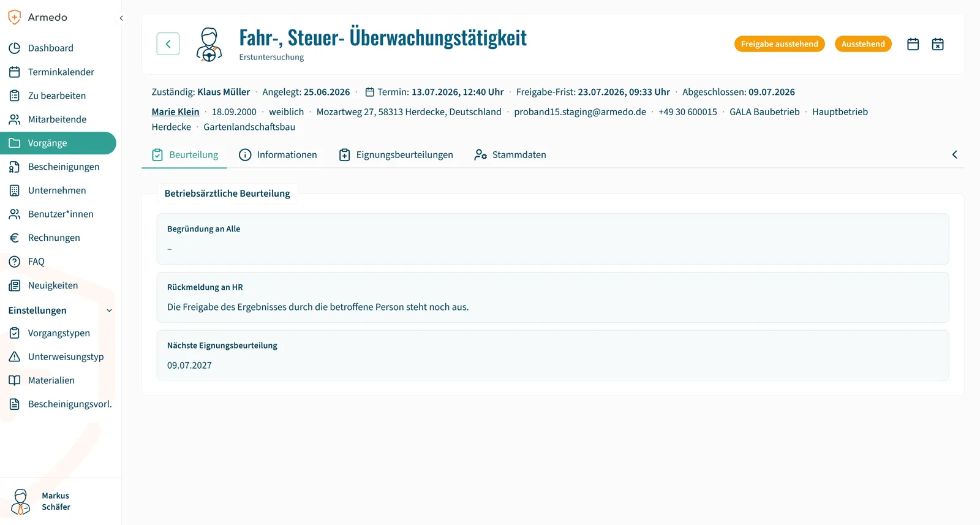Open the Dashboard icon in sidebar

tap(15, 48)
